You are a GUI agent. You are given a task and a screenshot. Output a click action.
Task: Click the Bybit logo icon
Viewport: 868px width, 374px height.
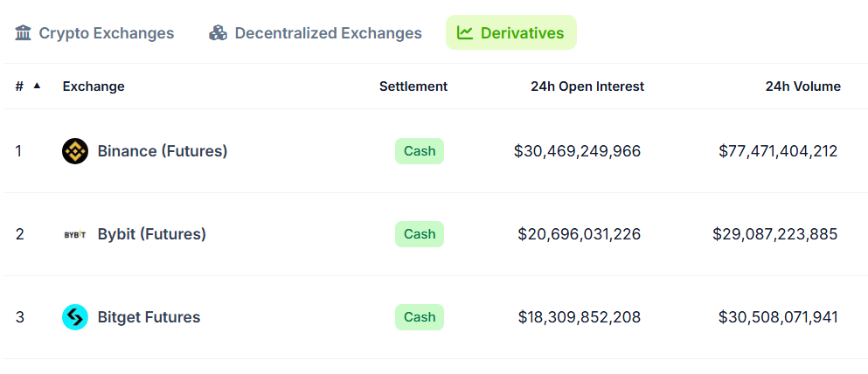click(x=75, y=234)
